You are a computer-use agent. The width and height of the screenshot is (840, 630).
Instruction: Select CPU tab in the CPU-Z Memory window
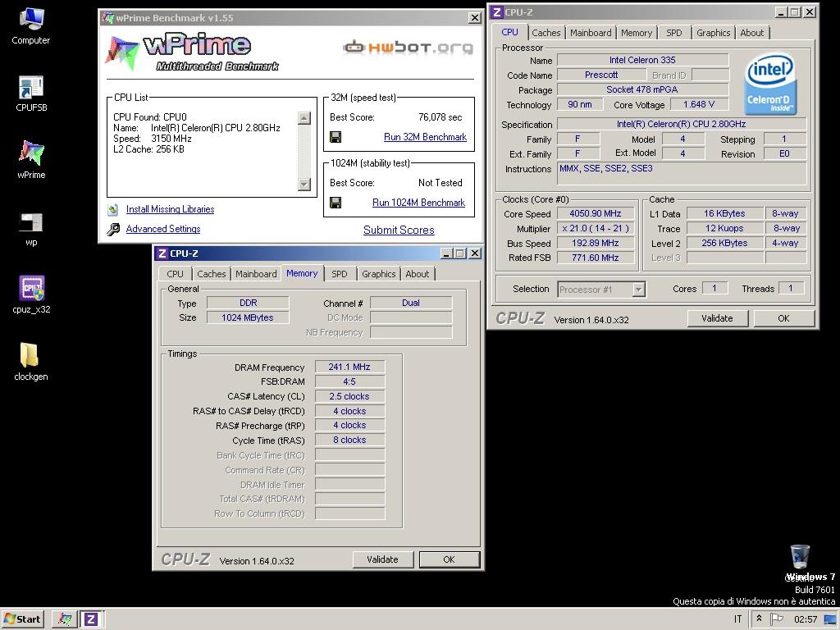tap(175, 274)
